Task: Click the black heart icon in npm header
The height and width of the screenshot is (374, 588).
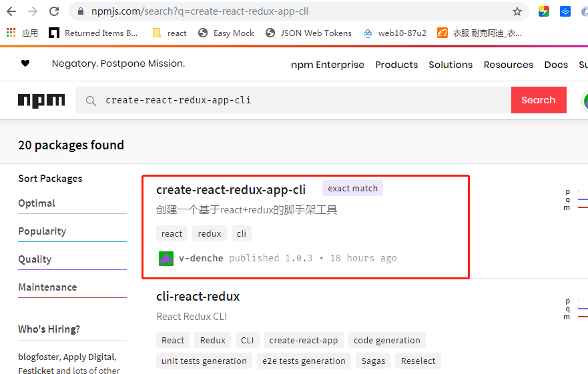Action: point(25,63)
